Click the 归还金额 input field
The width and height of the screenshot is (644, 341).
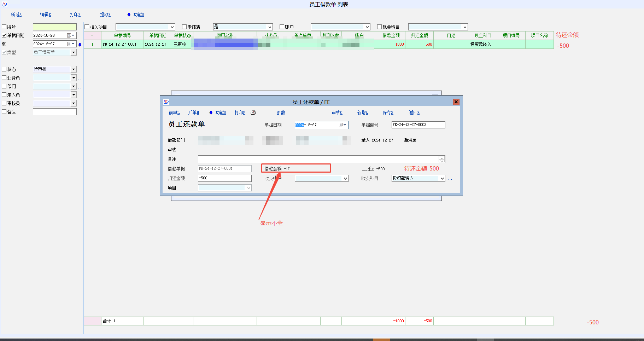coord(224,178)
